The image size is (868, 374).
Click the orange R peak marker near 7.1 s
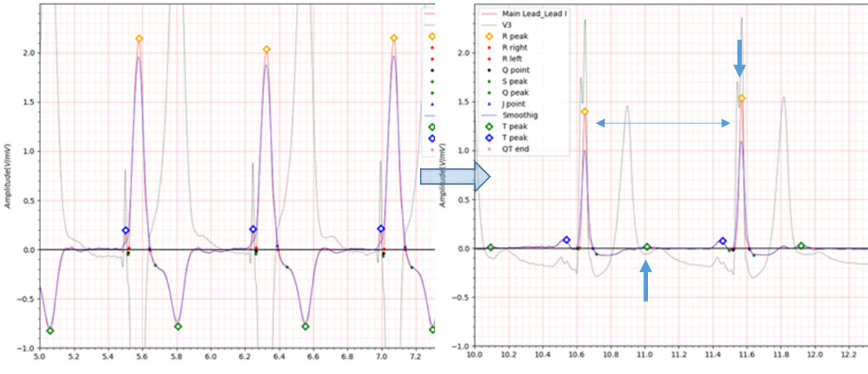coord(394,38)
